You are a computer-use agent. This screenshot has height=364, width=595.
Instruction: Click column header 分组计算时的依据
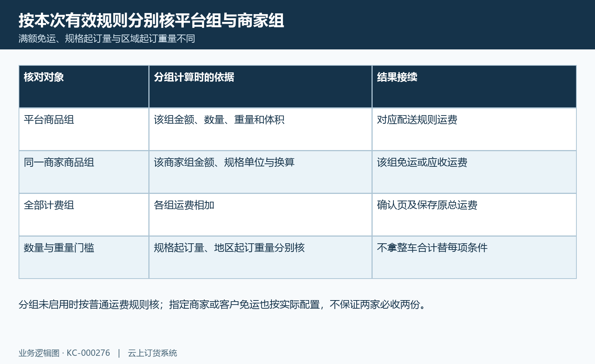click(260, 87)
